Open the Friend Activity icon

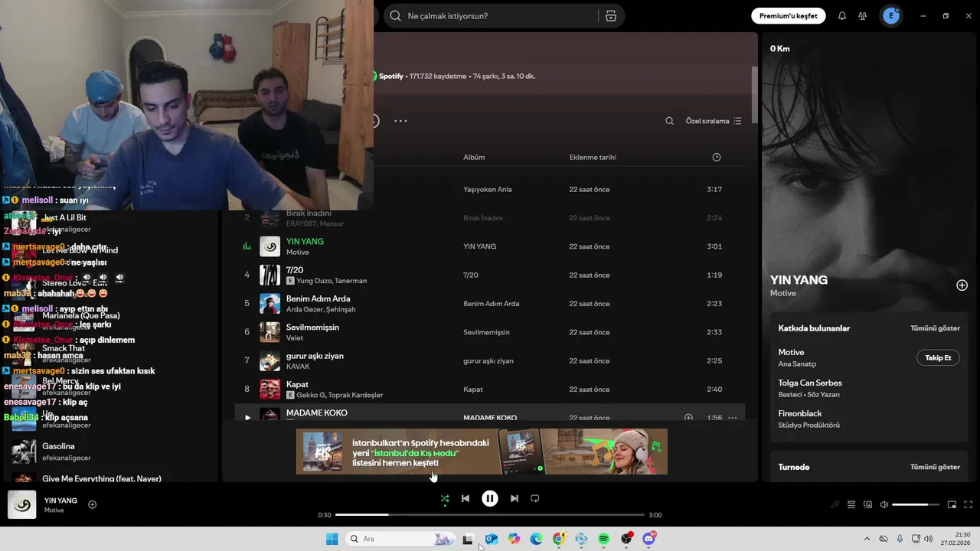(863, 16)
